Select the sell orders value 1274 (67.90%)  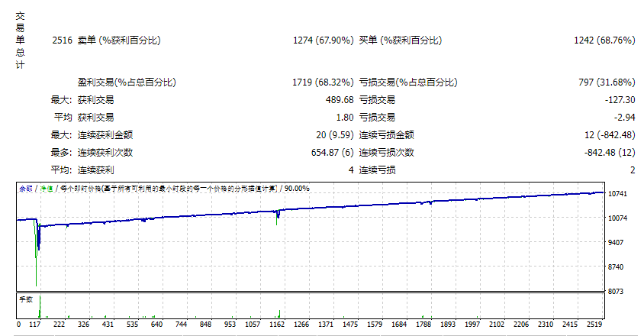click(x=323, y=40)
